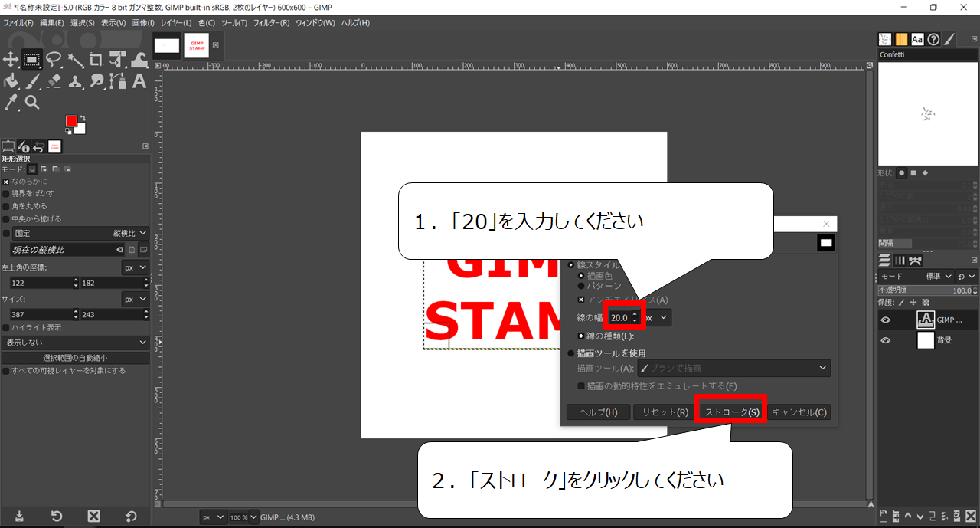Screen dimensions: 980x528
Task: Select the Warp Transform tool
Action: point(139,59)
